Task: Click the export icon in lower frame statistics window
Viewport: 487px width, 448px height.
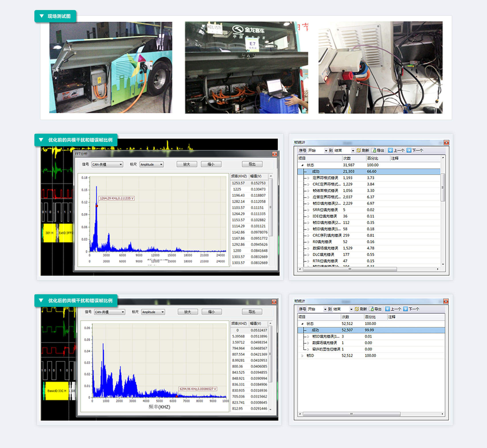Action: (x=372, y=309)
